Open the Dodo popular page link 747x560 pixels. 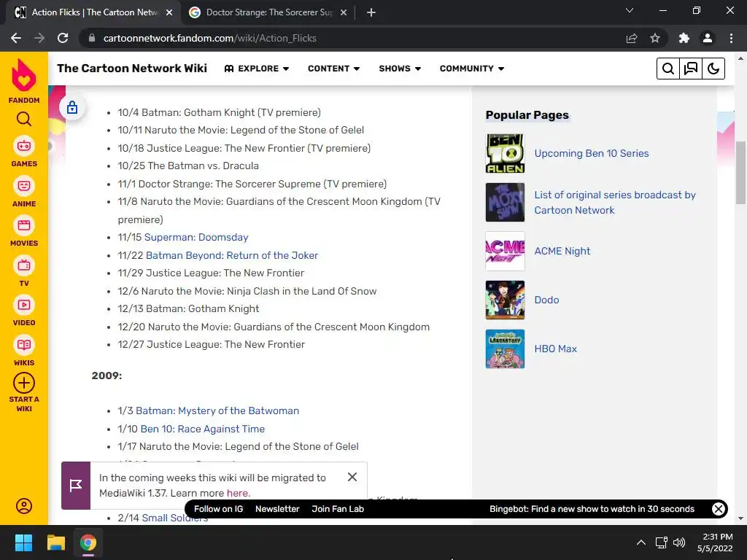pos(546,300)
